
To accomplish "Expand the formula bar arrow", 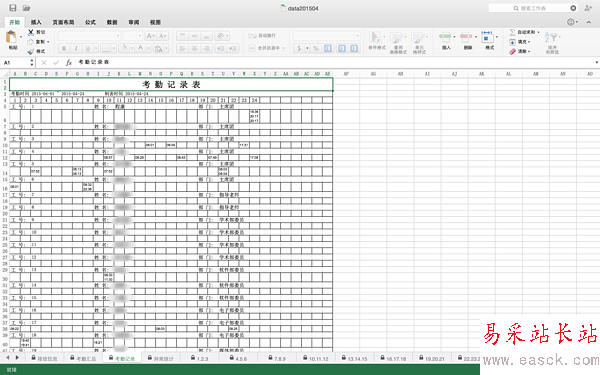I will coord(596,62).
